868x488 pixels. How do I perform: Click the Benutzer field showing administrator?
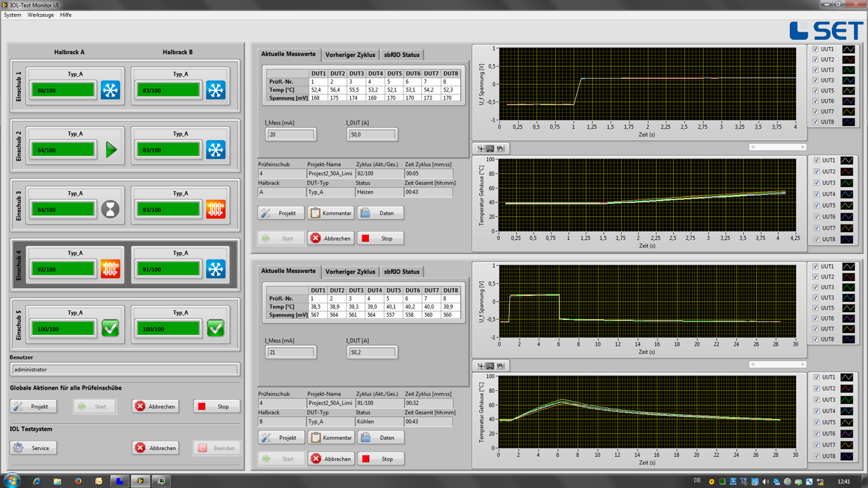pos(124,369)
